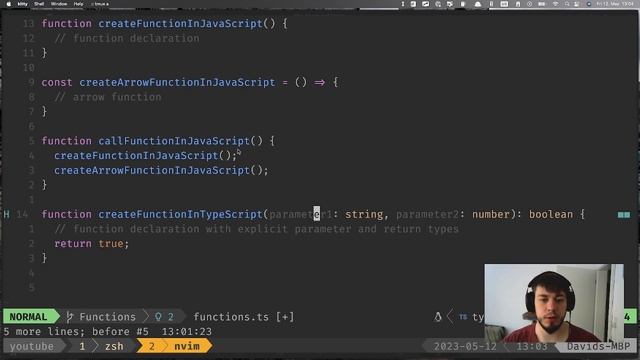
Task: Open the Help menu
Action: click(78, 4)
